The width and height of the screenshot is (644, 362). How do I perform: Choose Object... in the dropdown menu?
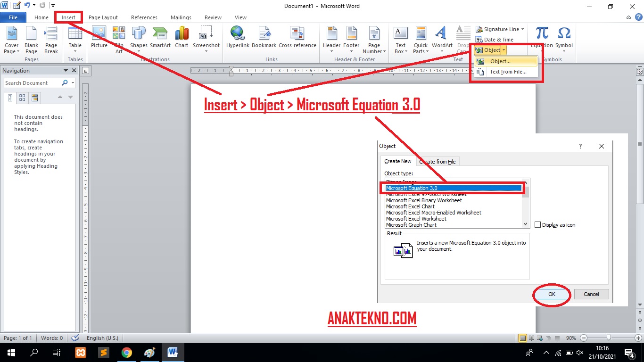(x=506, y=61)
